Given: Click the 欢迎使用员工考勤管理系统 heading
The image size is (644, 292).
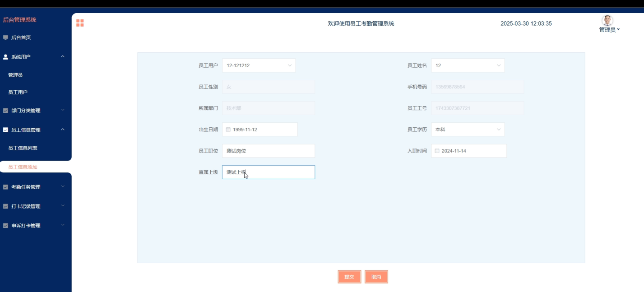Looking at the screenshot, I should tap(361, 23).
